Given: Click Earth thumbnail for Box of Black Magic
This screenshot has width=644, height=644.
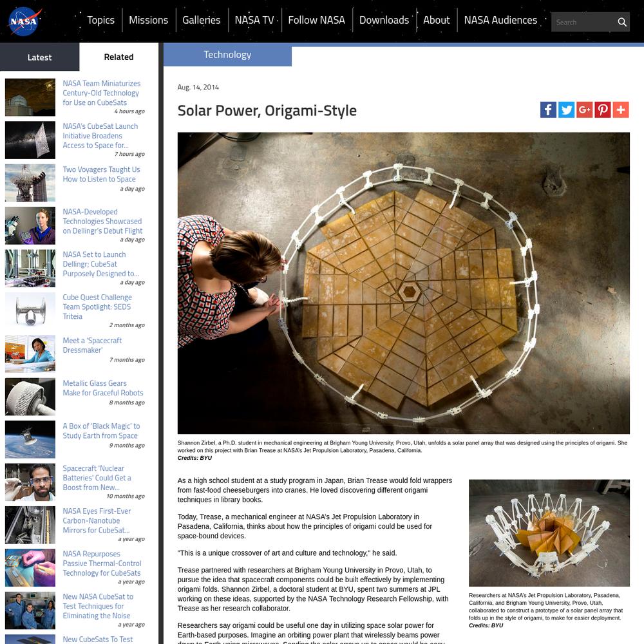Looking at the screenshot, I should 30,439.
